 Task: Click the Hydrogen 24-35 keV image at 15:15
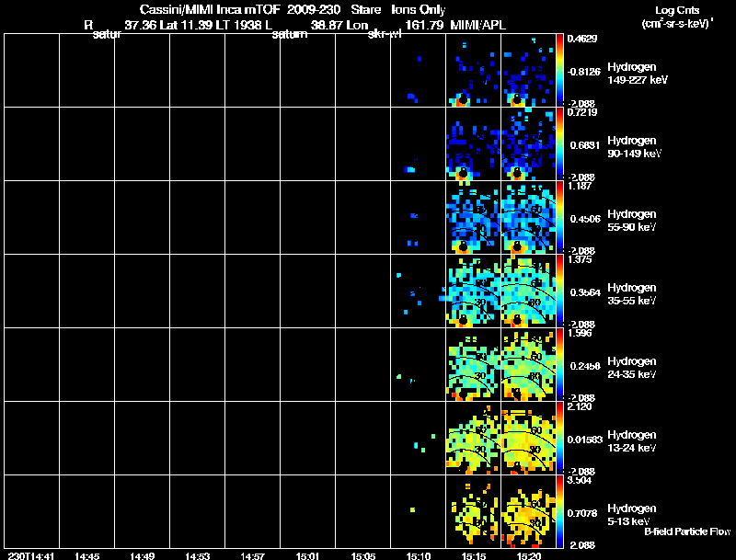tap(473, 364)
